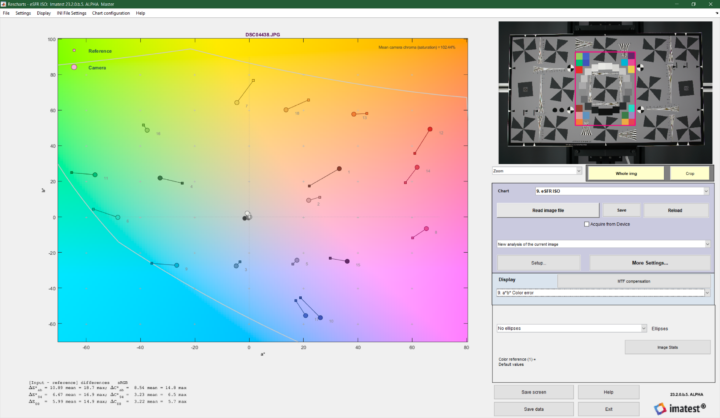Click the Camera legend marker
This screenshot has width=720, height=418.
click(74, 67)
